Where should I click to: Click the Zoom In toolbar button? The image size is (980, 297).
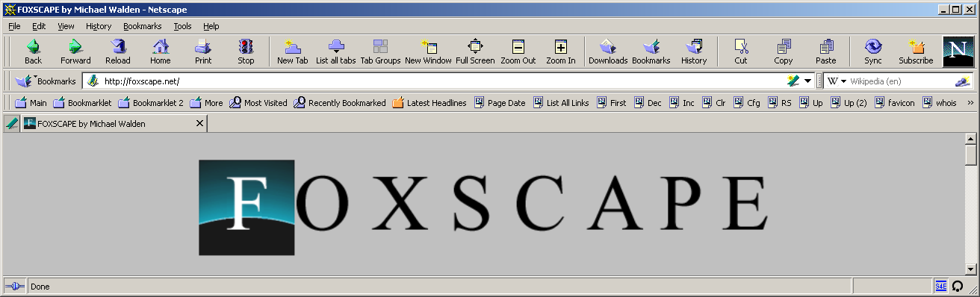pyautogui.click(x=561, y=51)
